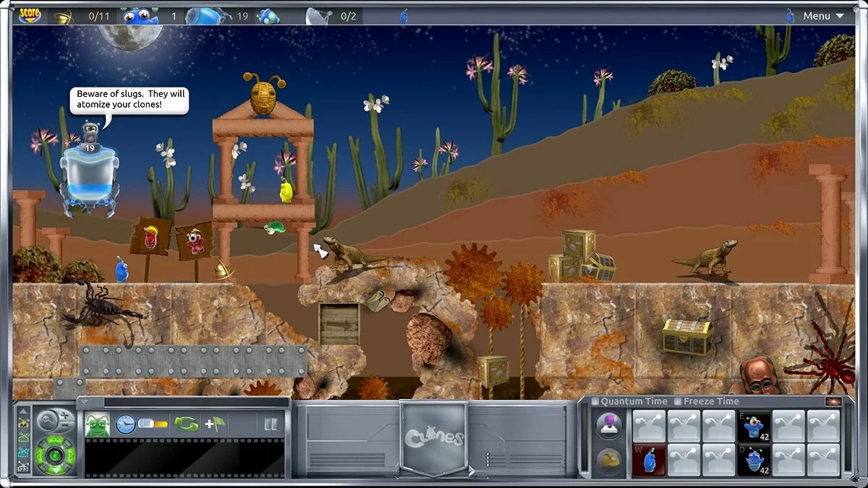Click the green restart arrows icon

[x=186, y=424]
